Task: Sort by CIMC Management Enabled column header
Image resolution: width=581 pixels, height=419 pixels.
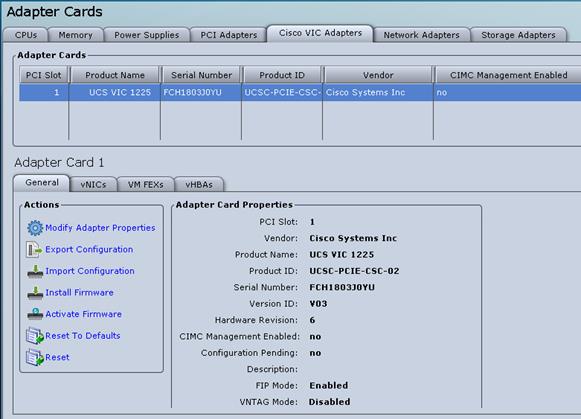Action: (508, 75)
